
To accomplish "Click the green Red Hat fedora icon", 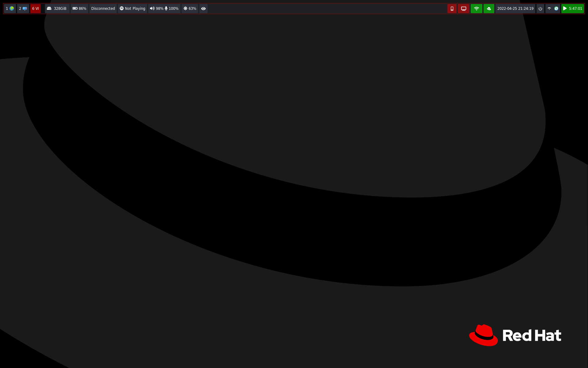I will pos(489,9).
